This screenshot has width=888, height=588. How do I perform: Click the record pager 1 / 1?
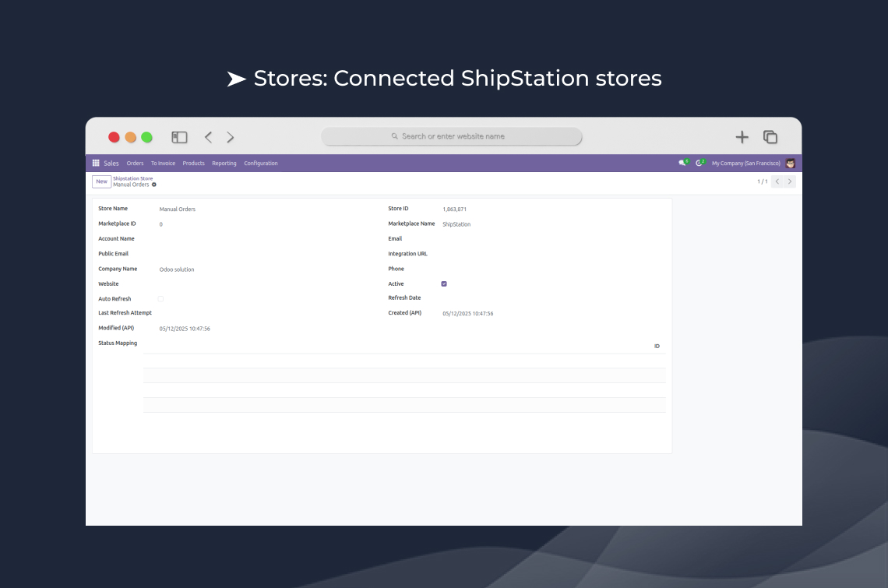point(763,181)
